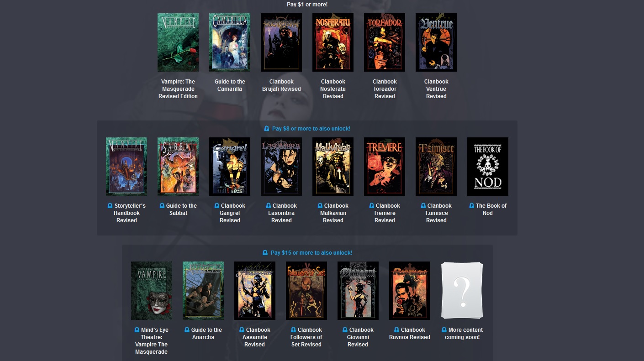Click the lock icon beside Clanbook Followers of Set
The image size is (644, 361).
click(294, 330)
